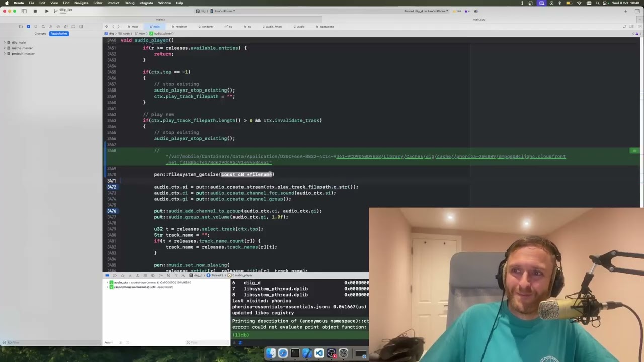This screenshot has width=644, height=362.
Task: Continue program execution in the debug bar
Action: click(115, 275)
